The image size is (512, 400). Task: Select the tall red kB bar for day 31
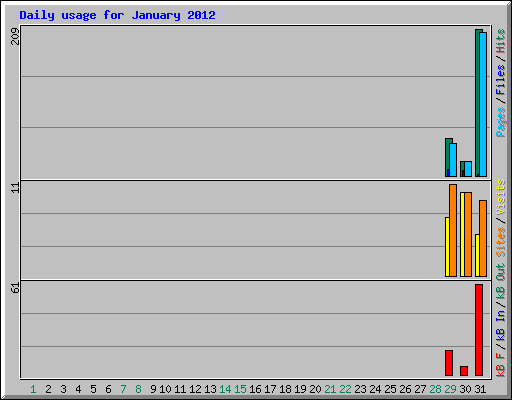point(479,330)
